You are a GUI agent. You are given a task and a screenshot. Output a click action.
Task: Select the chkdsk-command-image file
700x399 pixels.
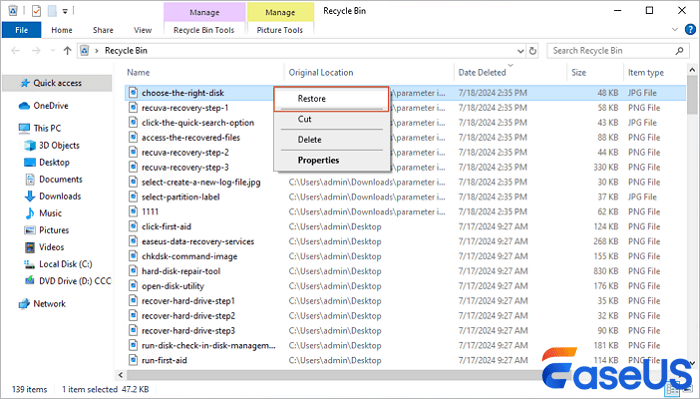click(x=189, y=256)
